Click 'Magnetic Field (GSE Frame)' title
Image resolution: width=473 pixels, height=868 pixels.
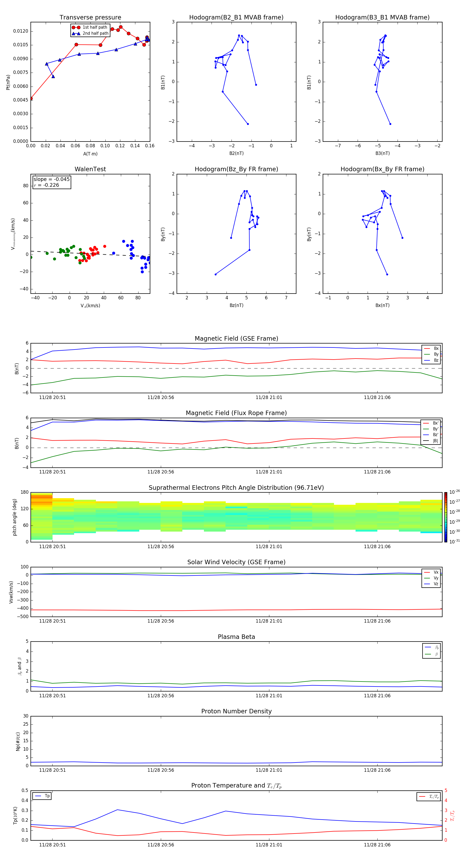tap(236, 339)
